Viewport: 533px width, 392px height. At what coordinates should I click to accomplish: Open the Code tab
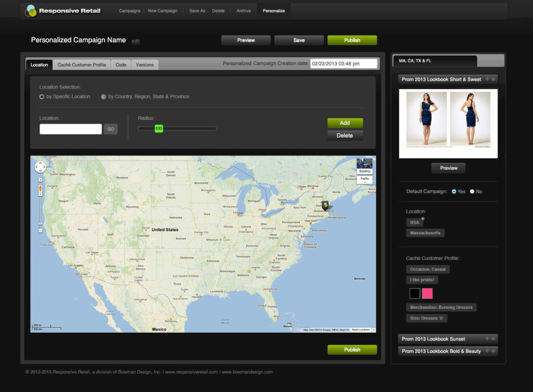click(121, 65)
